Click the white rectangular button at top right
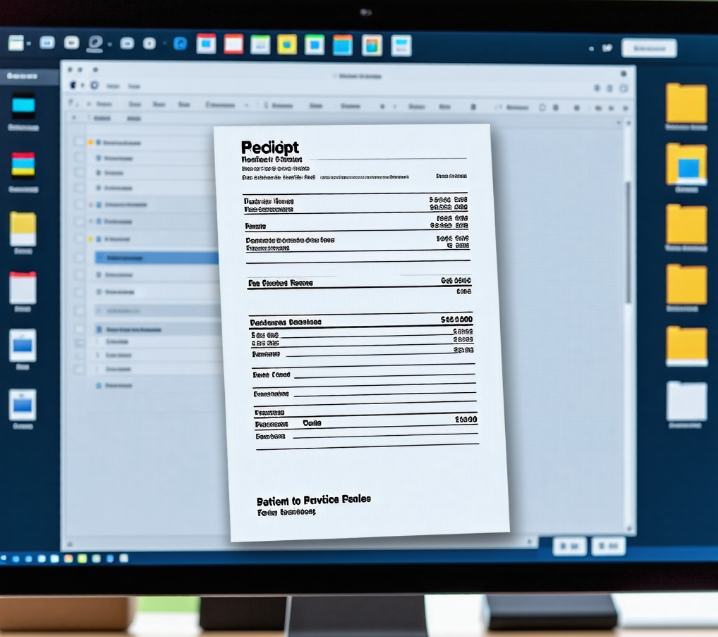 pos(649,48)
